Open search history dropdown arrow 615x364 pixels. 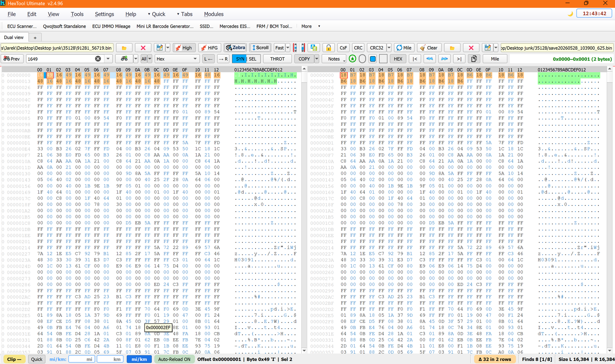108,59
